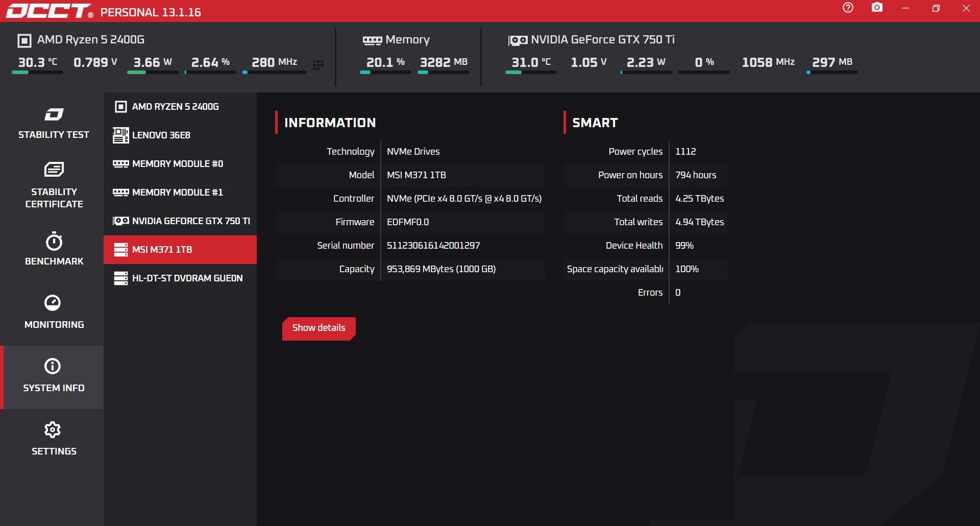Click the CPU icon in top header bar
Viewport: 980px width, 526px height.
pos(24,40)
